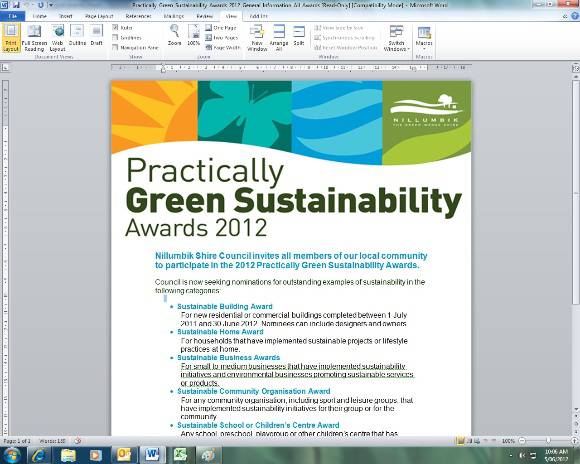
Task: Click the page number status indicator
Action: pyautogui.click(x=17, y=441)
